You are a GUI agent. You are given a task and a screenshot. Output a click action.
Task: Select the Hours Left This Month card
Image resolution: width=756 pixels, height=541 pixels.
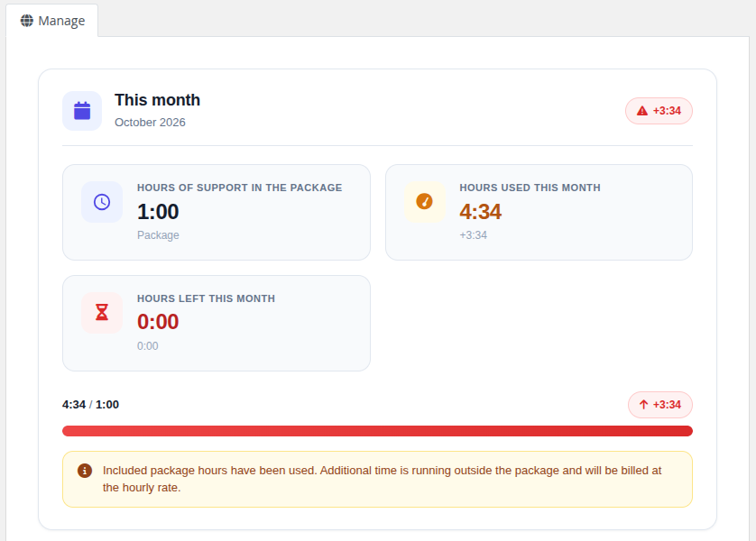(x=217, y=324)
